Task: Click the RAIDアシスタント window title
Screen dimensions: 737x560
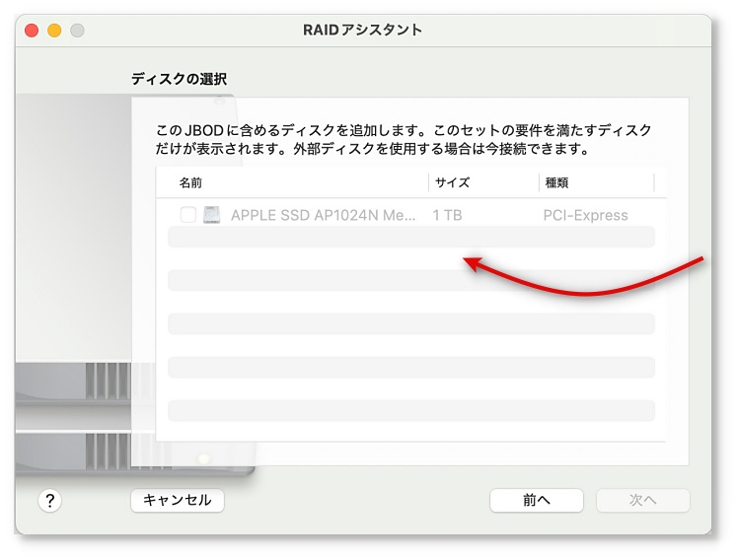Action: pyautogui.click(x=362, y=30)
